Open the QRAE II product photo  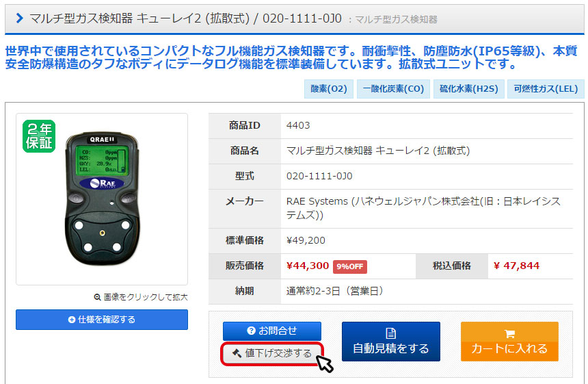pyautogui.click(x=102, y=199)
